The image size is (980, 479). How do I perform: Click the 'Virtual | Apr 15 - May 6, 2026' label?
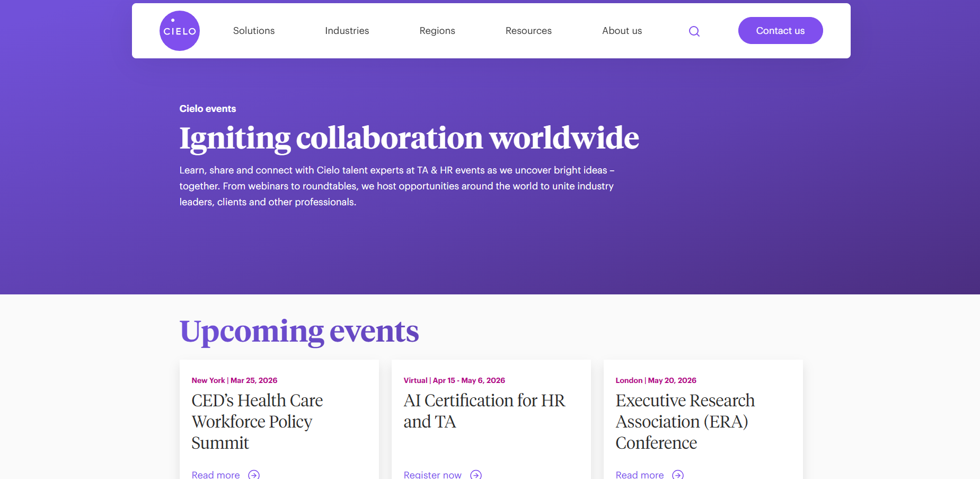coord(454,380)
